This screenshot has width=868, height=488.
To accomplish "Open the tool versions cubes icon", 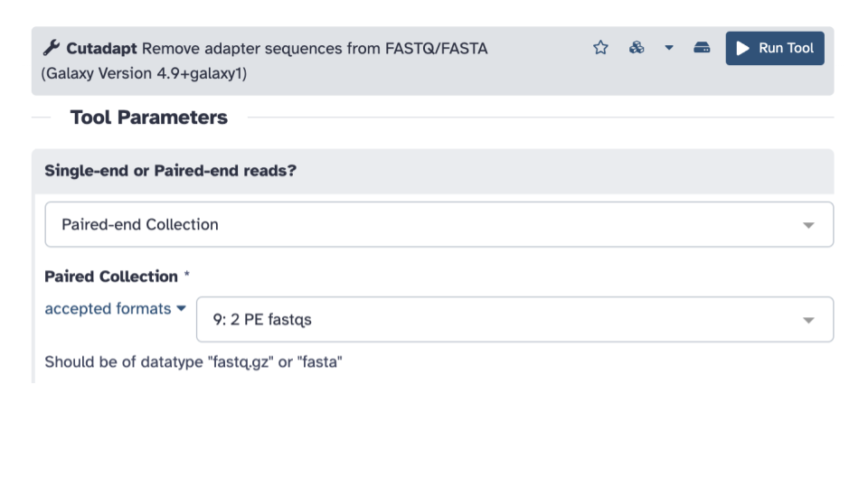I will tap(637, 48).
